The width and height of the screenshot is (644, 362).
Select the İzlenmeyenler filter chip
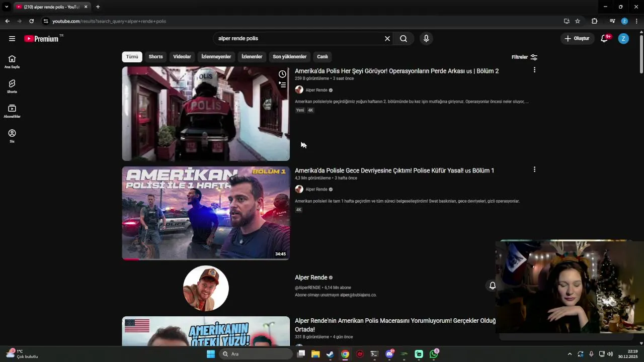[216, 57]
